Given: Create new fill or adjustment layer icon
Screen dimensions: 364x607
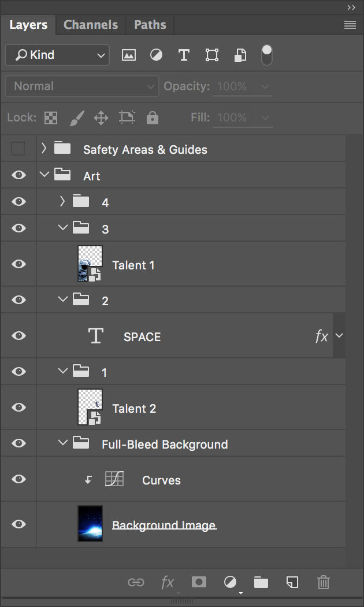Looking at the screenshot, I should [230, 582].
